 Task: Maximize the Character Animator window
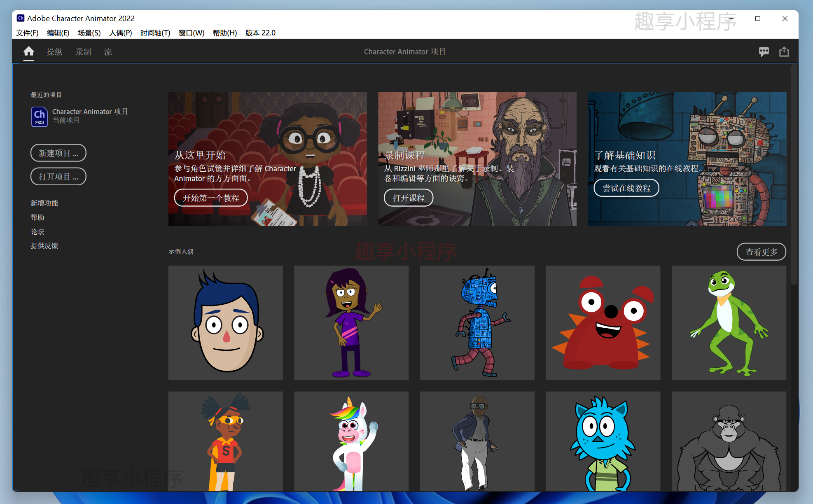coord(757,19)
